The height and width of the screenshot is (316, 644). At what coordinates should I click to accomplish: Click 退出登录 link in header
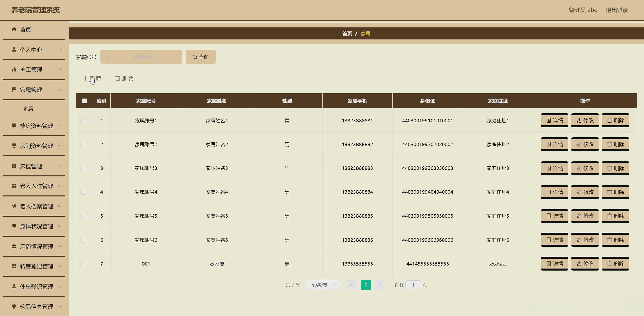[x=617, y=10]
